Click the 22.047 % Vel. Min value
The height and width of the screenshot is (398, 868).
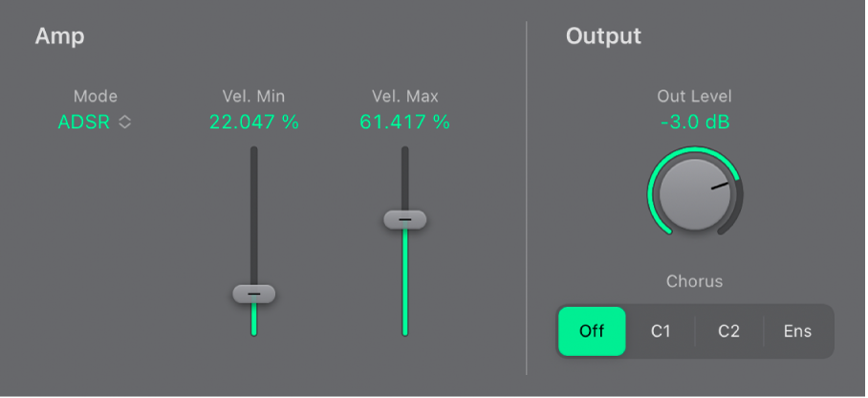[253, 122]
